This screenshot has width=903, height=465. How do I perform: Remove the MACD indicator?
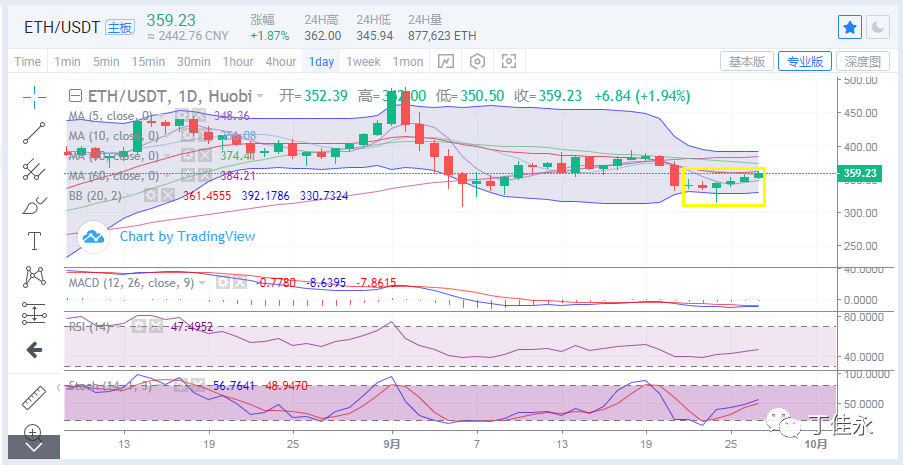coord(240,282)
